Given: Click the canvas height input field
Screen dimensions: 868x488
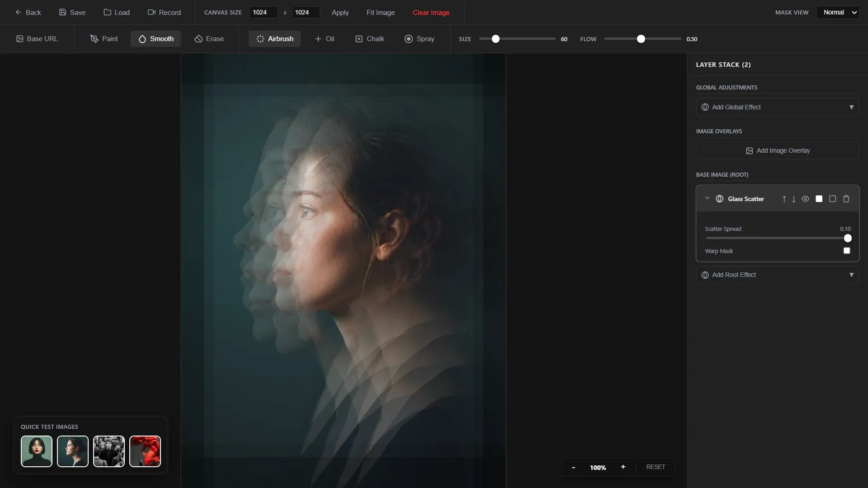Looking at the screenshot, I should pyautogui.click(x=306, y=12).
